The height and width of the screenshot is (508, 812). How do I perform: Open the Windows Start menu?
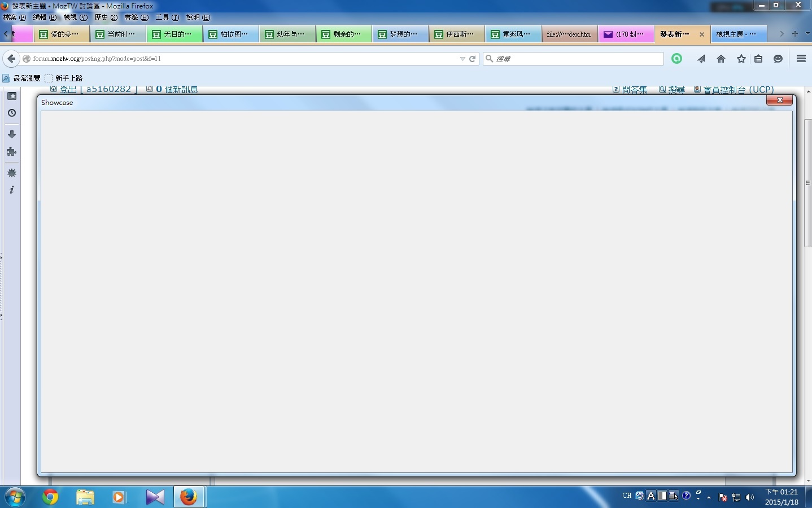[15, 497]
